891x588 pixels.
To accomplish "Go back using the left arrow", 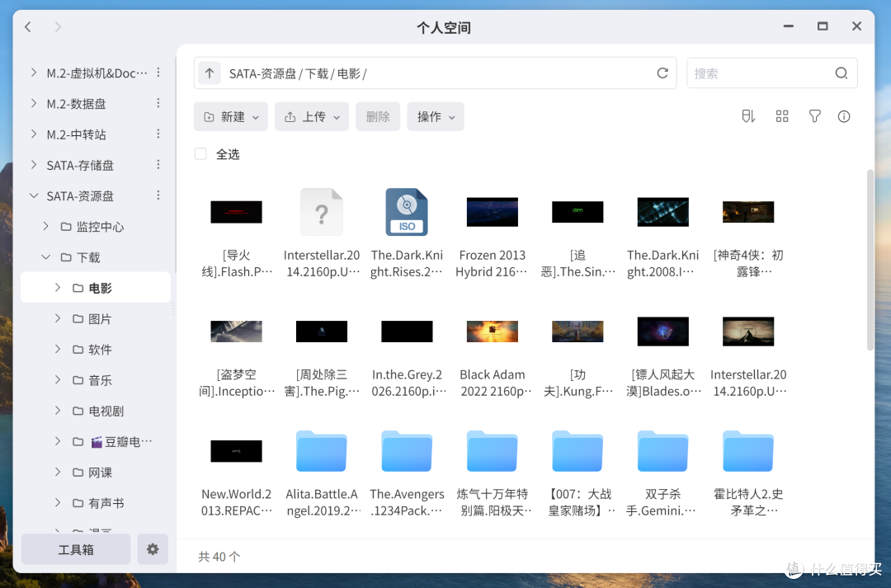I will point(28,26).
